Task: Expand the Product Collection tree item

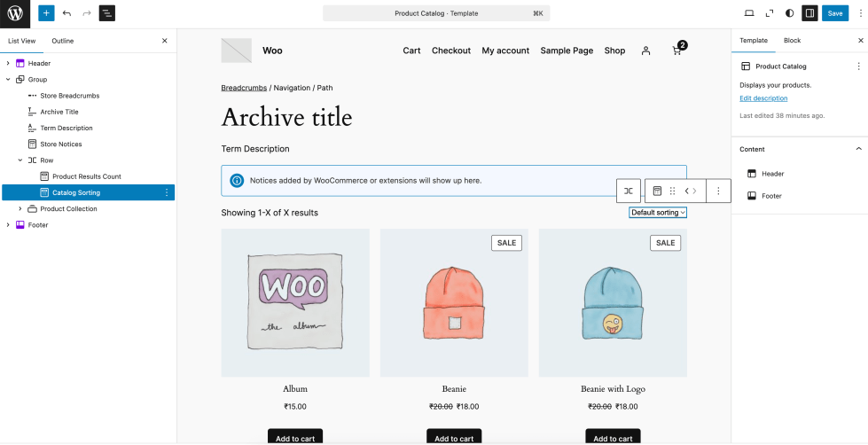Action: pos(20,209)
